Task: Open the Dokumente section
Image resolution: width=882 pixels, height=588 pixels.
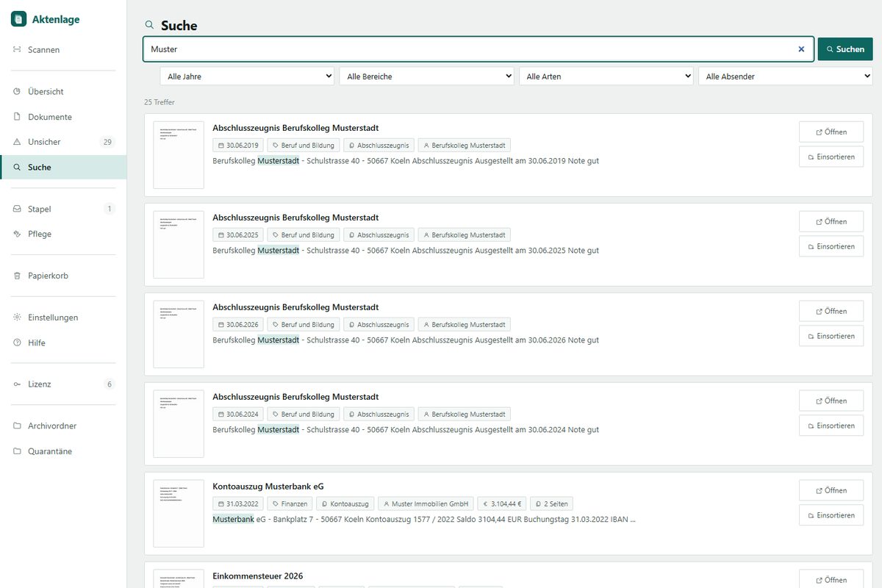Action: click(63, 117)
